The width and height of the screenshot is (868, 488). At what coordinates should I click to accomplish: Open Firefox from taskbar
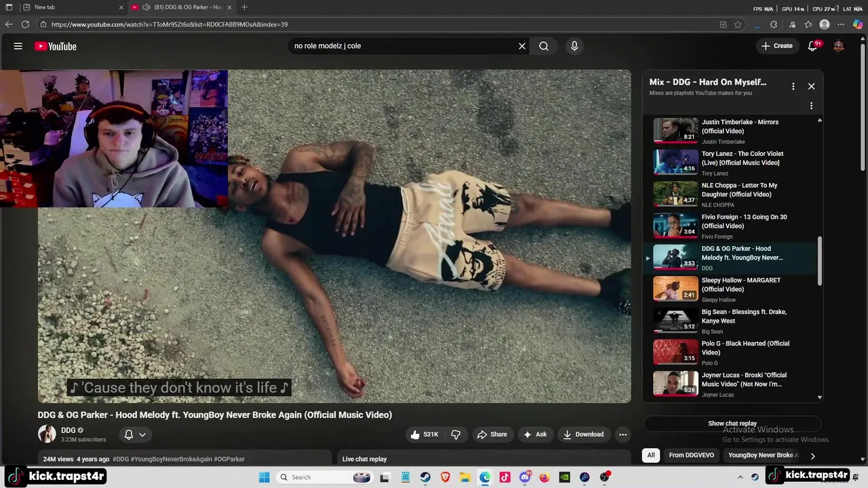545,477
